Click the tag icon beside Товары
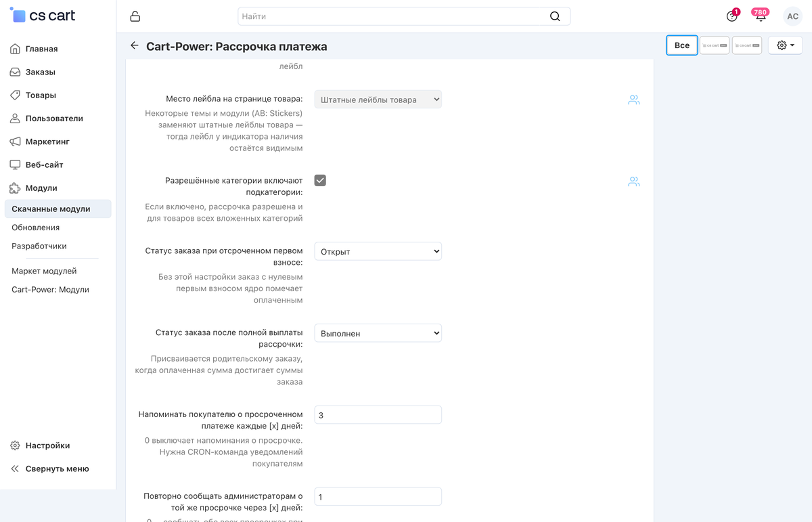Screen dimensions: 812x522 pyautogui.click(x=15, y=95)
